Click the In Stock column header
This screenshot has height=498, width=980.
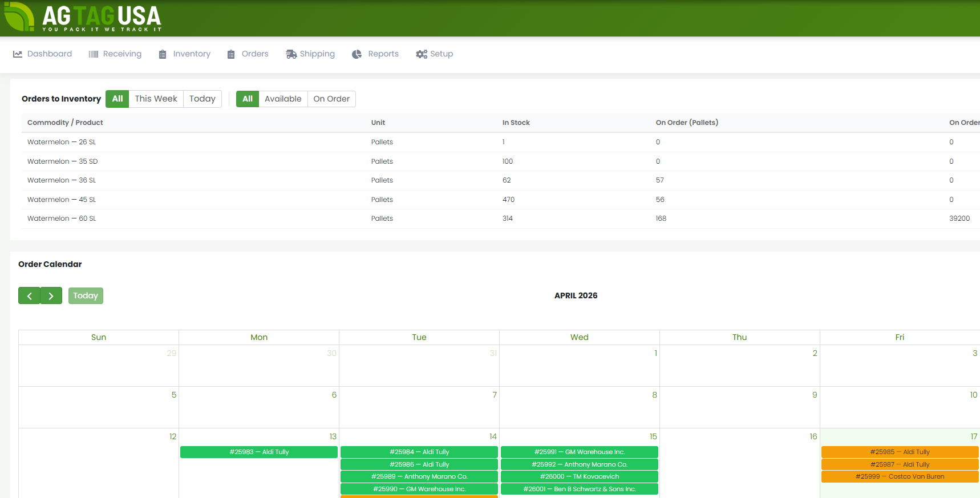point(516,123)
